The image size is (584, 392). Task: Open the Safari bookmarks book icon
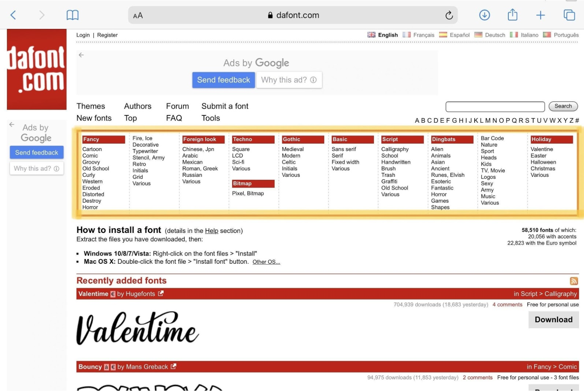72,15
